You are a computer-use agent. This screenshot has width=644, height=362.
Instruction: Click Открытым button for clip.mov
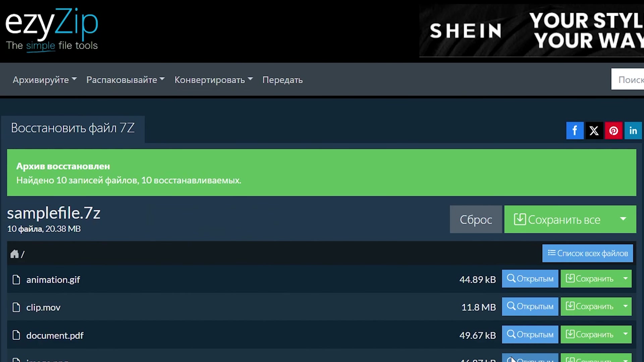click(530, 306)
